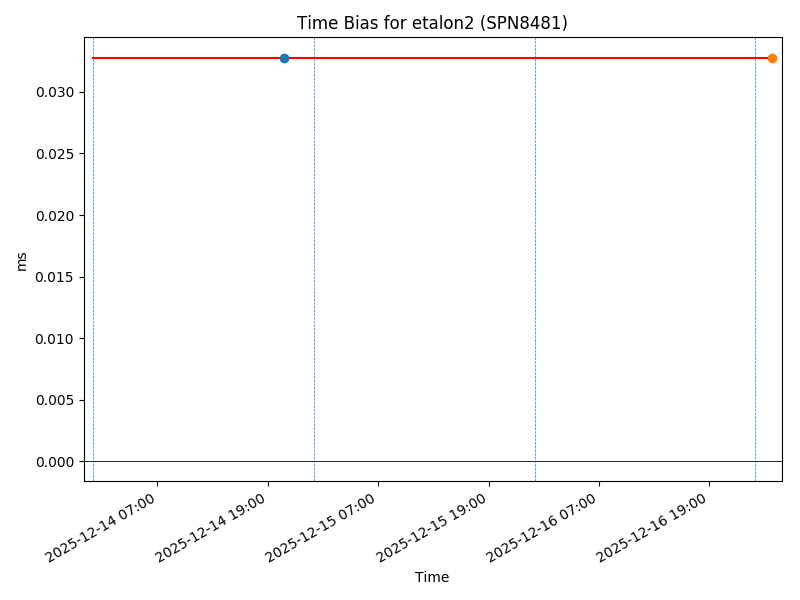Click the 0.020 y-axis tick label
This screenshot has width=800, height=600.
click(54, 216)
